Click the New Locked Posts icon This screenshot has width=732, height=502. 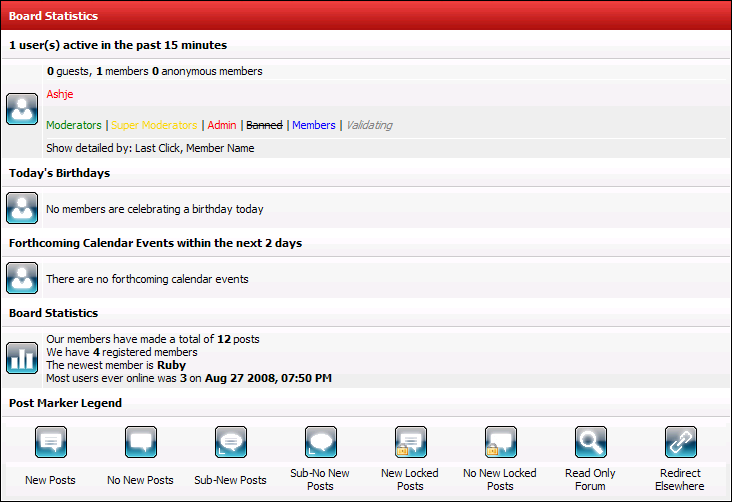pos(410,442)
